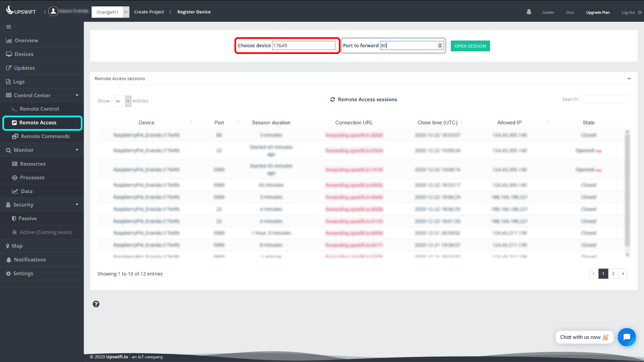Click the Devices monitor icon
The height and width of the screenshot is (362, 644).
pos(9,54)
